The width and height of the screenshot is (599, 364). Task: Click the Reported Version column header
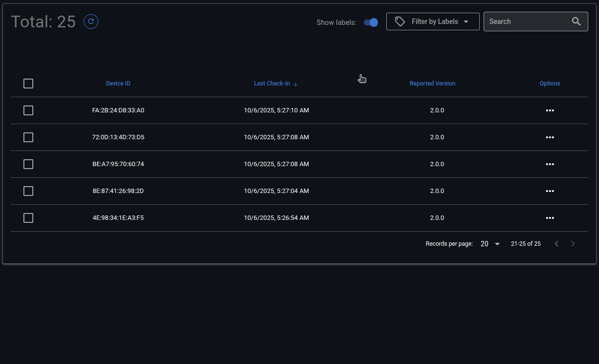point(432,84)
